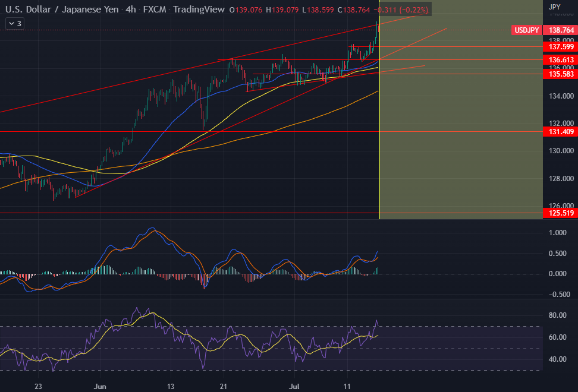
Task: Click the 134.000 price axis tick
Action: (x=561, y=96)
